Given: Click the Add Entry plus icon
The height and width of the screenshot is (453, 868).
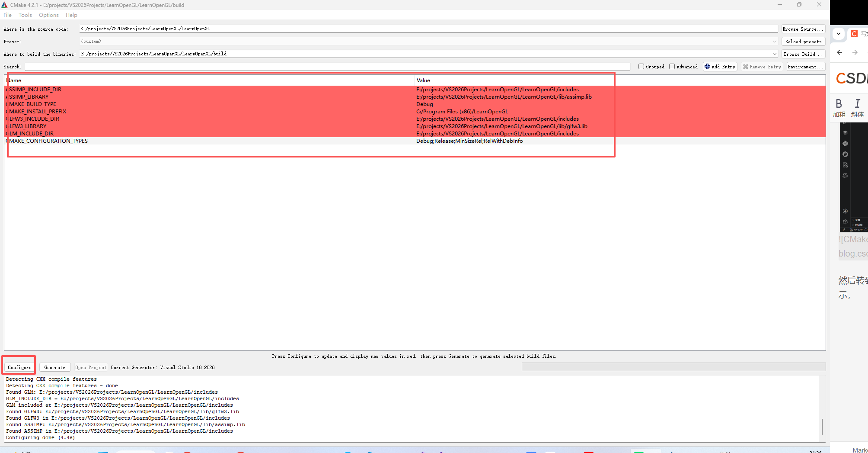Looking at the screenshot, I should click(x=707, y=67).
